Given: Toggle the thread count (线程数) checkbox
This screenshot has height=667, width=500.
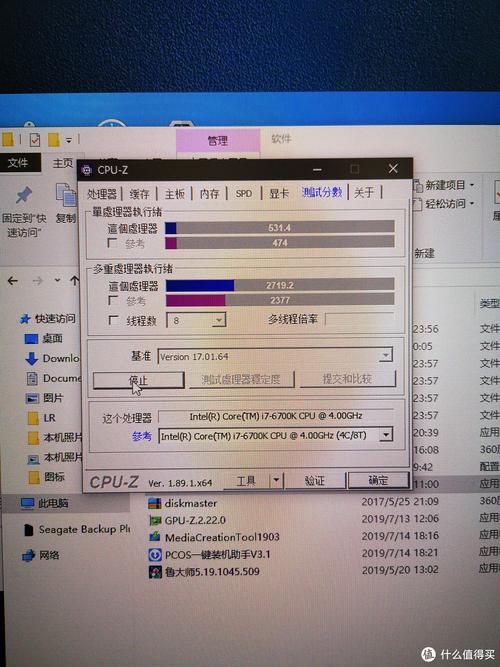Looking at the screenshot, I should tap(113, 320).
